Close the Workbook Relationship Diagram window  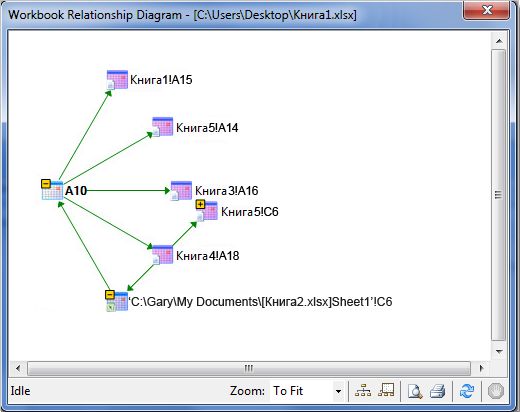487,10
